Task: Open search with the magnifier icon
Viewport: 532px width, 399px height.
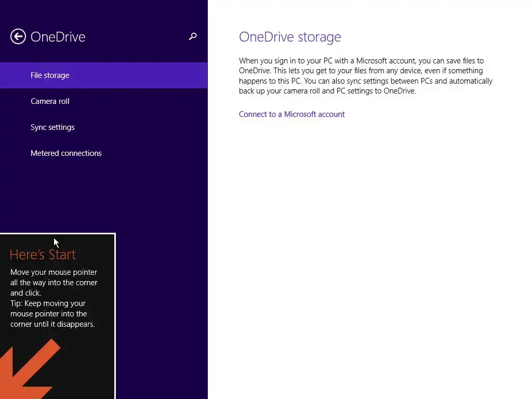Action: (x=193, y=36)
